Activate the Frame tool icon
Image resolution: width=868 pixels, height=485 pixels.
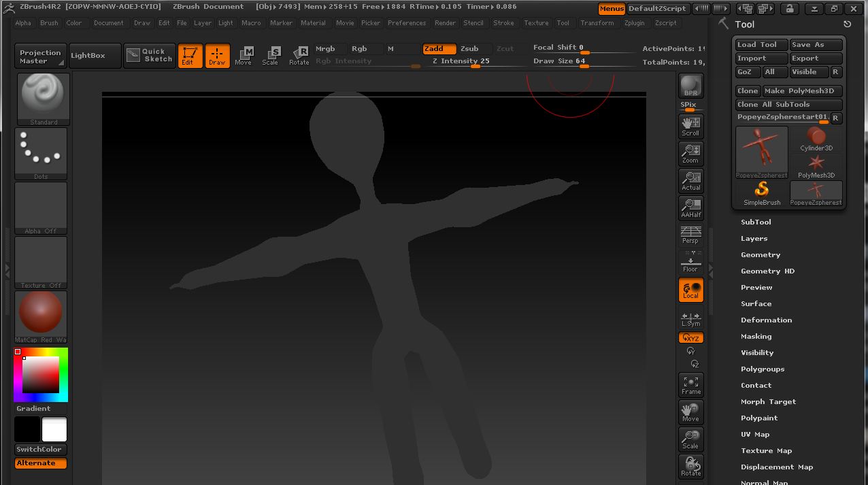click(x=690, y=384)
